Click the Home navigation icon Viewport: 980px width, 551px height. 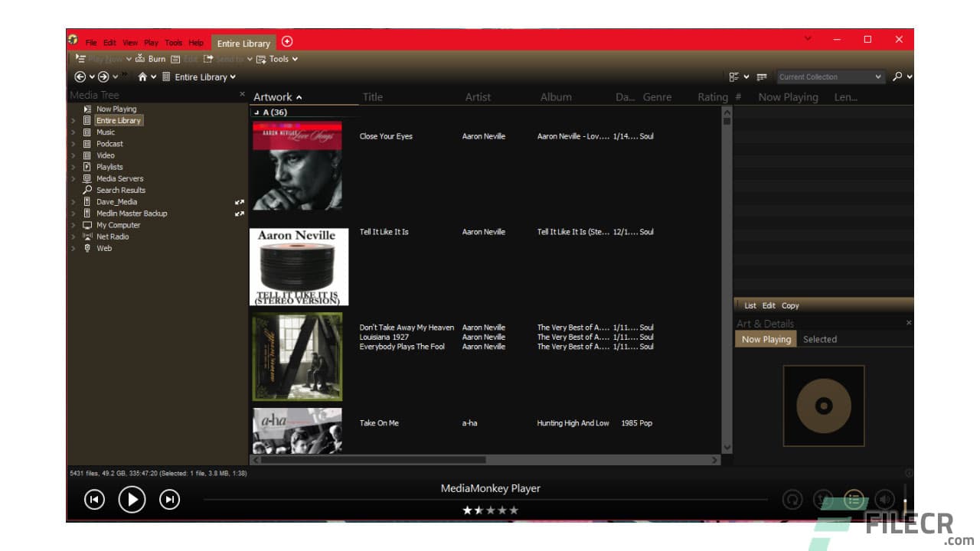(142, 77)
